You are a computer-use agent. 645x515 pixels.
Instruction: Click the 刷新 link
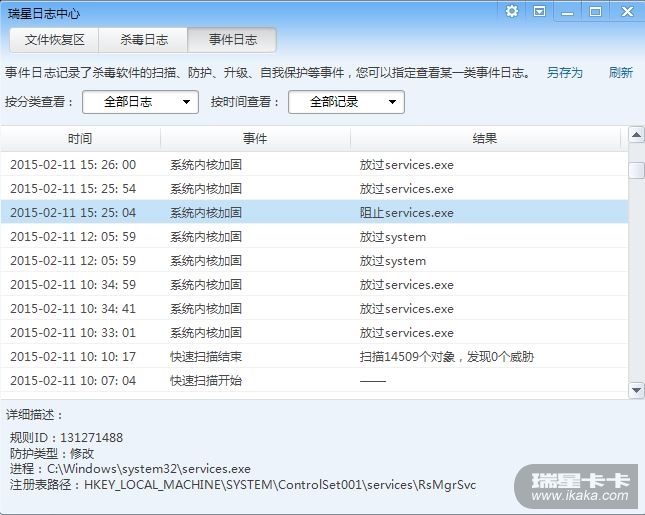point(620,73)
